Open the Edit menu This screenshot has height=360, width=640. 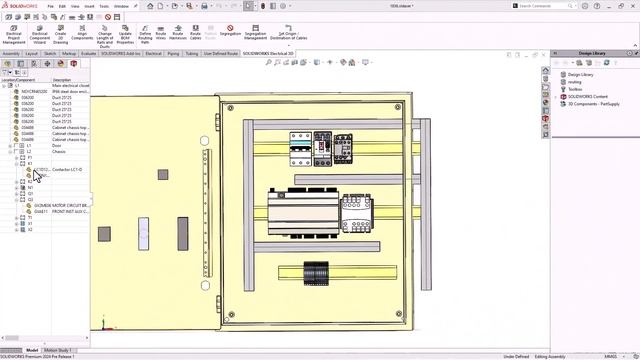tap(62, 6)
